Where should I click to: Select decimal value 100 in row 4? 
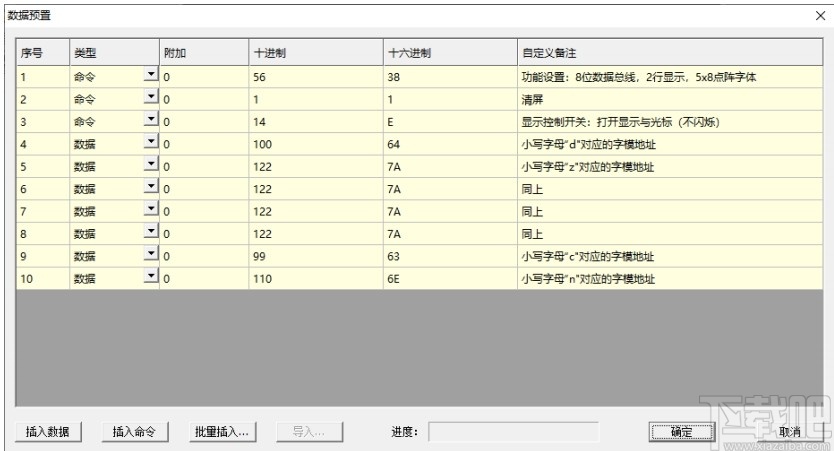coord(316,144)
